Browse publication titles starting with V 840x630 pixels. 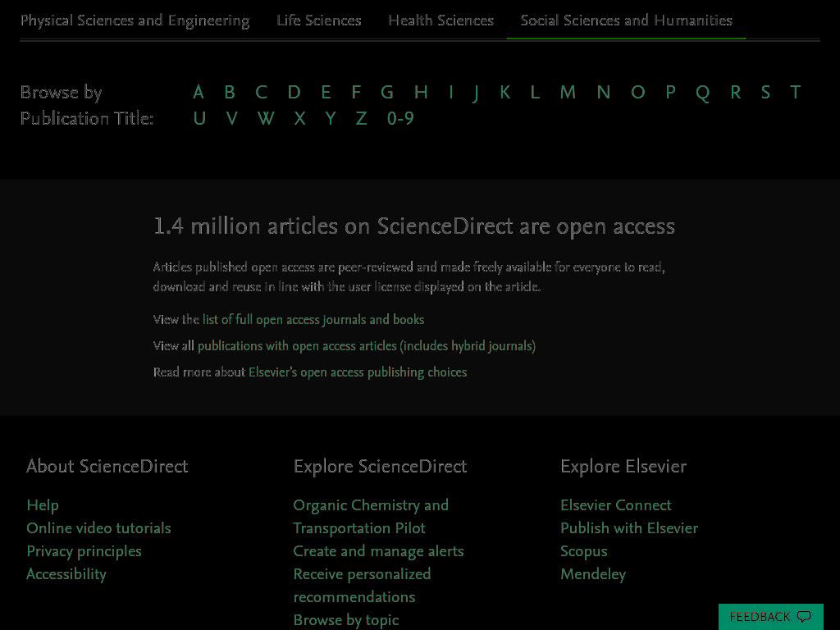[x=231, y=118]
